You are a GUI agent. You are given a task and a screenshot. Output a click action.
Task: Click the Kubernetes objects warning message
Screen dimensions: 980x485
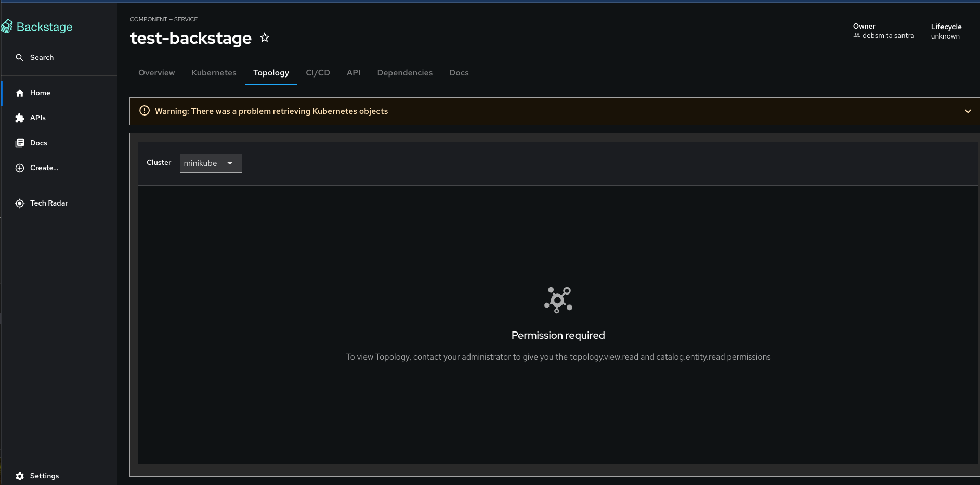[x=271, y=111]
